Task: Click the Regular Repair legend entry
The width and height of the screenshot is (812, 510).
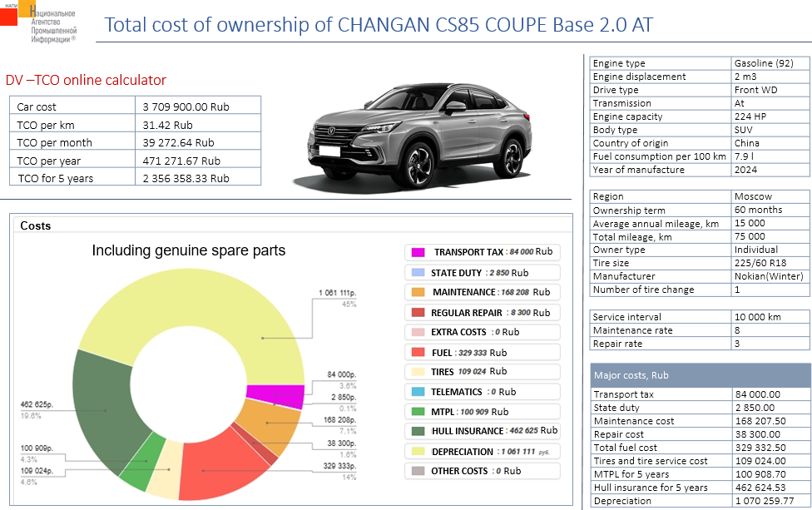Action: click(x=482, y=313)
